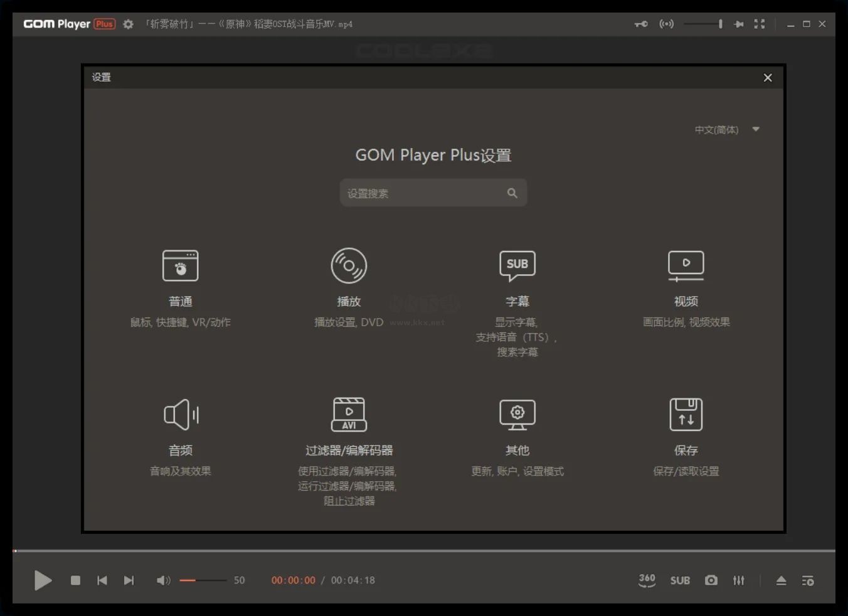Click the broadcast signal icon in title bar
Viewport: 848px width, 616px height.
click(x=666, y=24)
